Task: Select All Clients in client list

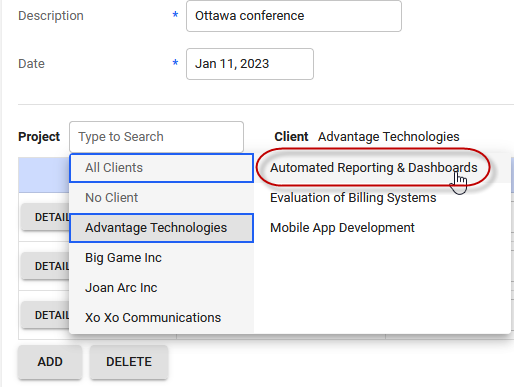Action: (x=162, y=168)
